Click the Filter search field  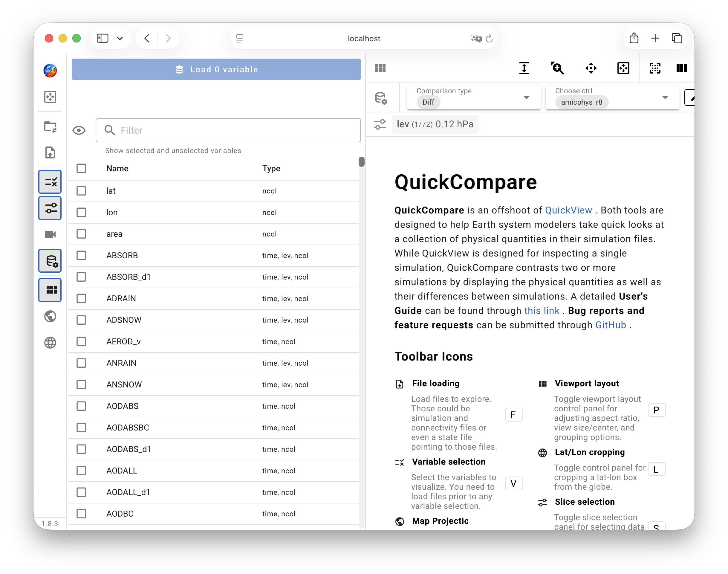click(x=228, y=130)
